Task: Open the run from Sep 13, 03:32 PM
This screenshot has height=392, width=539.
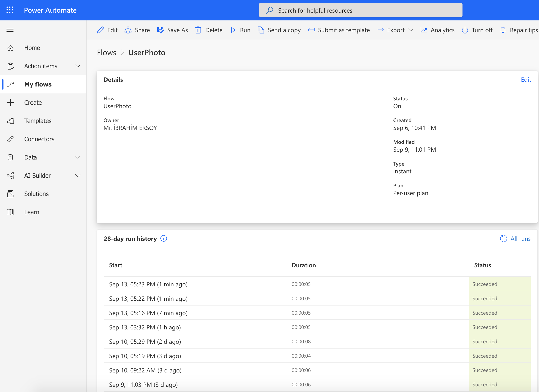Action: (x=317, y=327)
